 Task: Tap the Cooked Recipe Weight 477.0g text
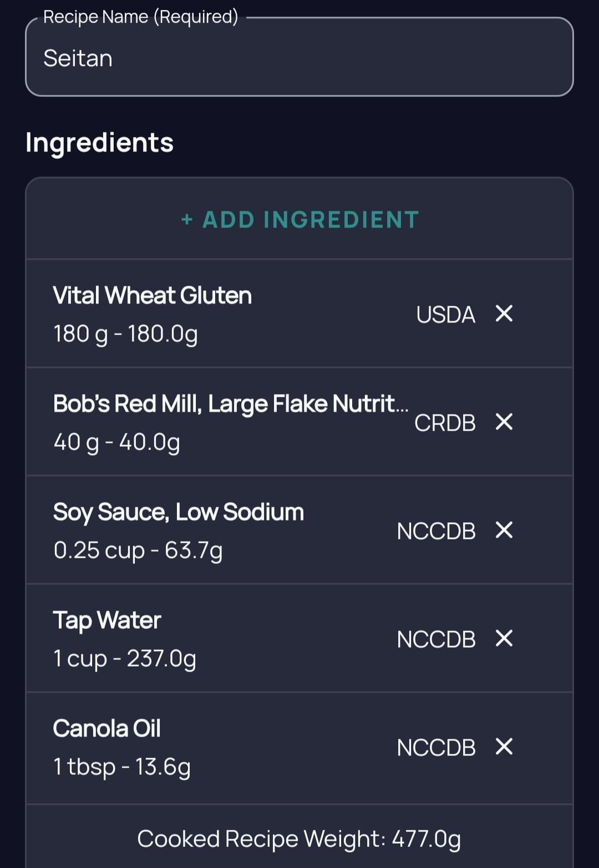pyautogui.click(x=299, y=839)
